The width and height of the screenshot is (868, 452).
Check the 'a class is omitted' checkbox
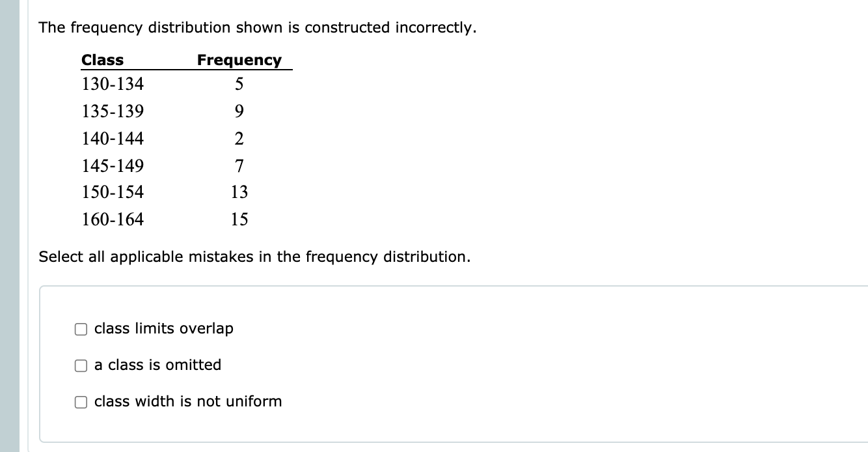81,365
